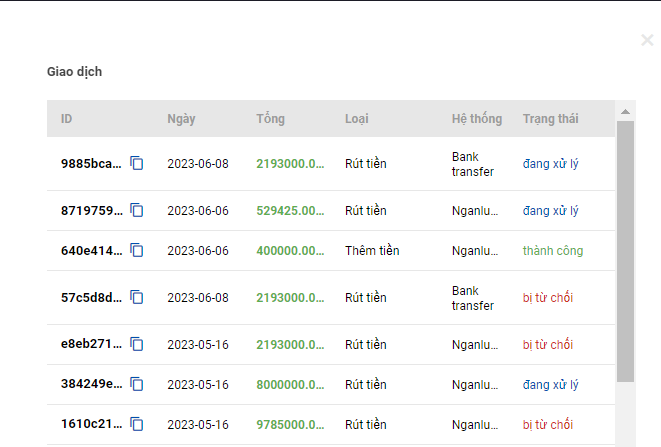Sort by the Tổng column header
This screenshot has height=447, width=661.
point(270,119)
